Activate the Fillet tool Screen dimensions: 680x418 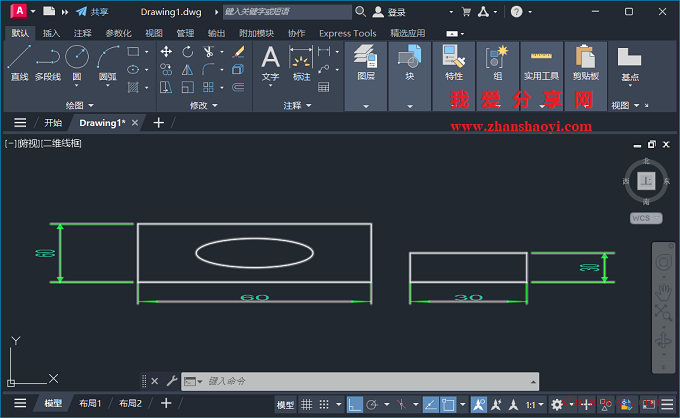point(209,69)
